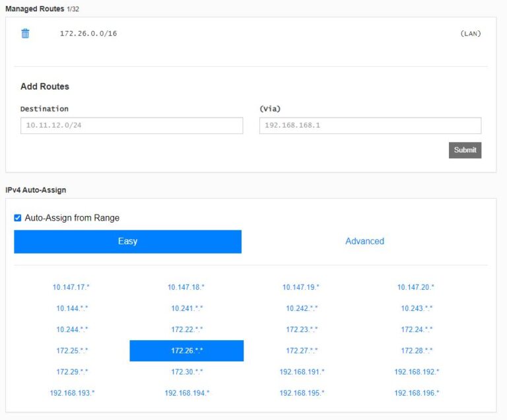The height and width of the screenshot is (420, 507).
Task: Focus the Destination input field
Action: [131, 125]
